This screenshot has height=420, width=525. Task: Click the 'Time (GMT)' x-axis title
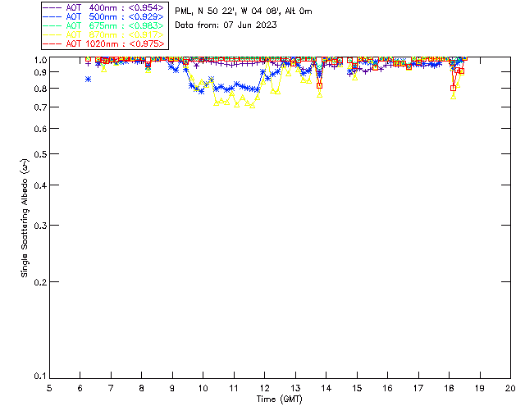(279, 399)
